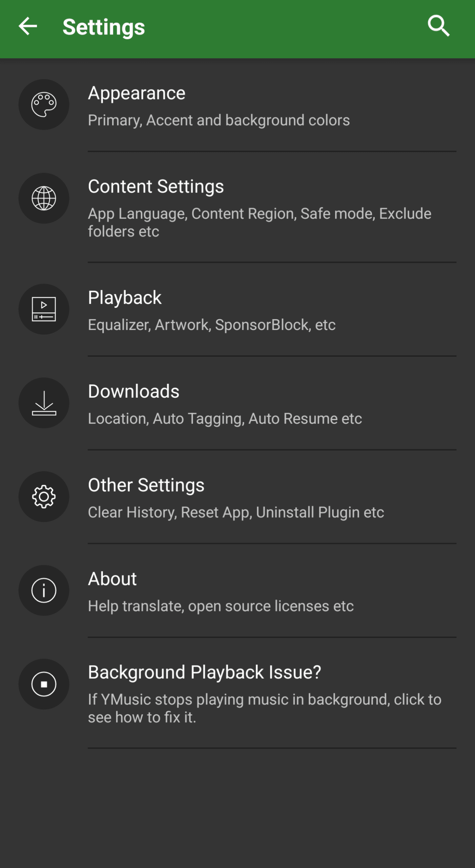Image resolution: width=475 pixels, height=868 pixels.
Task: Open the Appearance settings title
Action: (137, 93)
